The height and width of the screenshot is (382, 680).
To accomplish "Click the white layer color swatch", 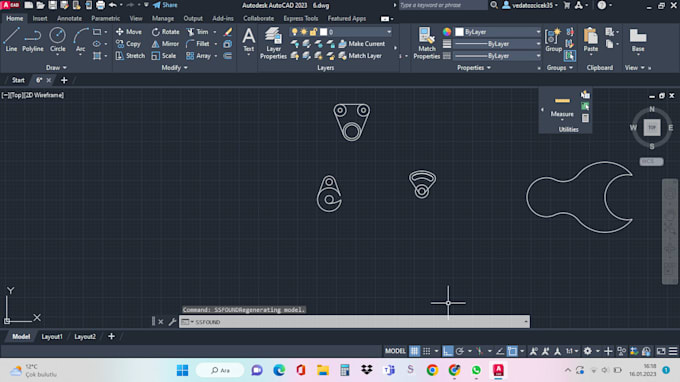I will (x=324, y=32).
